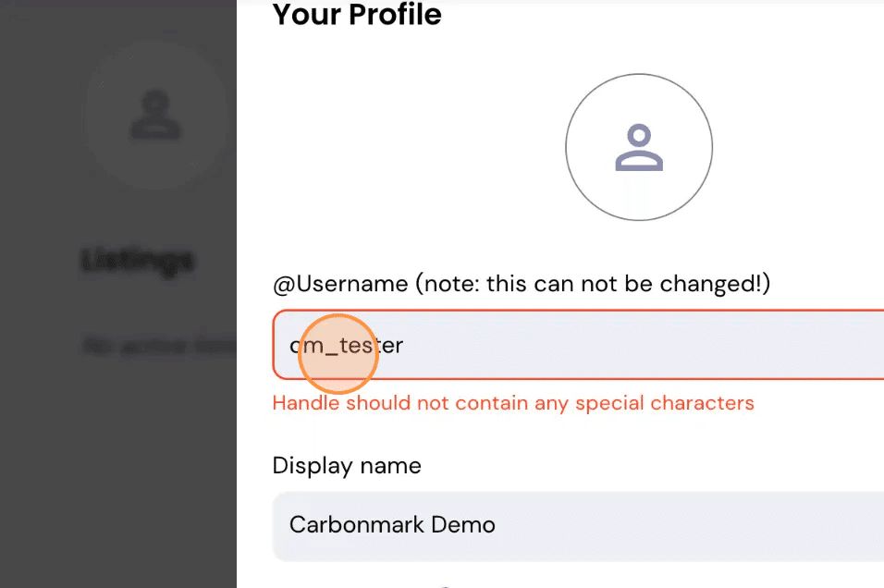Click the cm_tester text in username box
Screen dimensions: 884x588
[346, 345]
